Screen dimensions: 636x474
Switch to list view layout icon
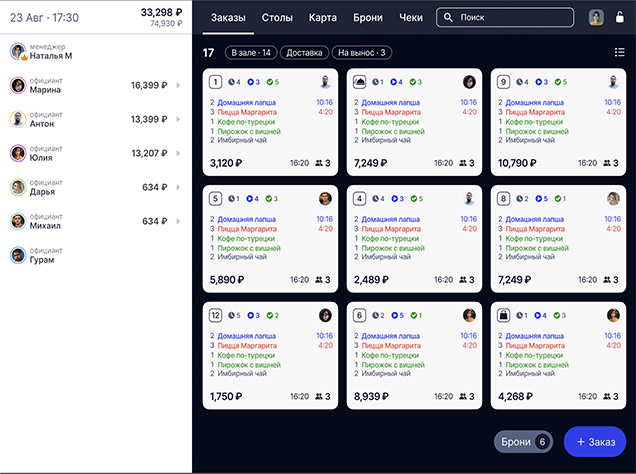(x=619, y=53)
